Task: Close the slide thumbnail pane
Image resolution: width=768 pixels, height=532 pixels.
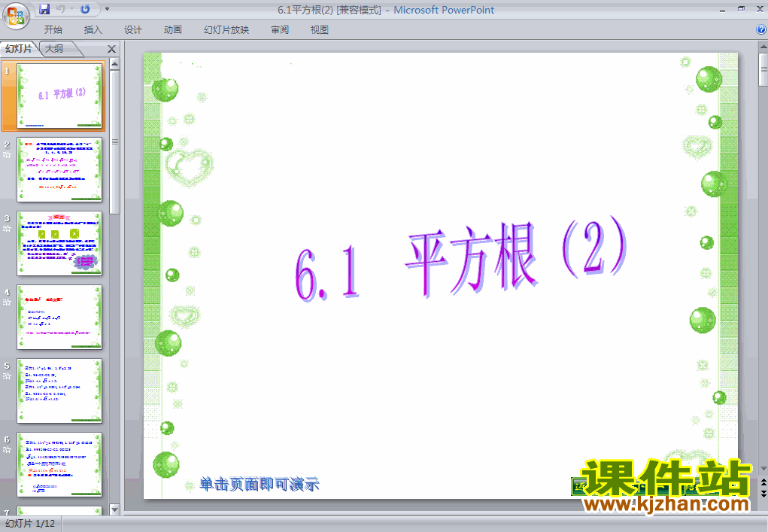Action: (x=111, y=49)
